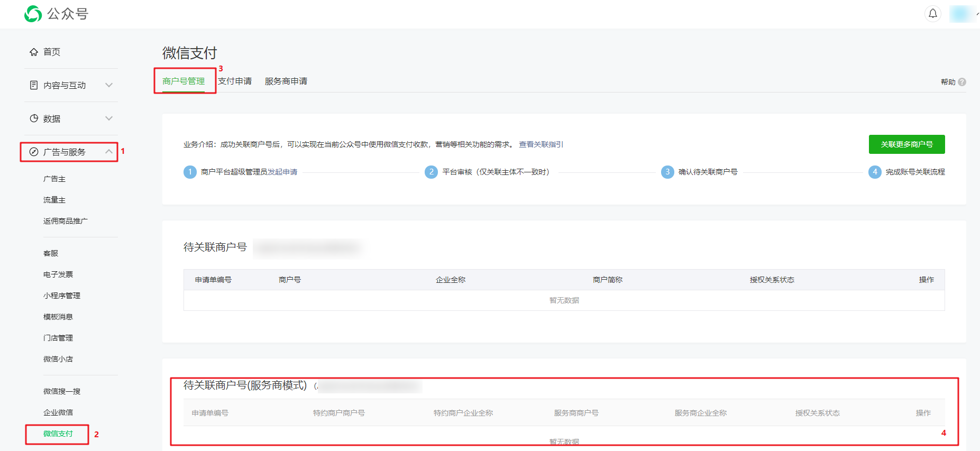Click 微信支付 page title
Screen dimensions: 980x451
190,53
